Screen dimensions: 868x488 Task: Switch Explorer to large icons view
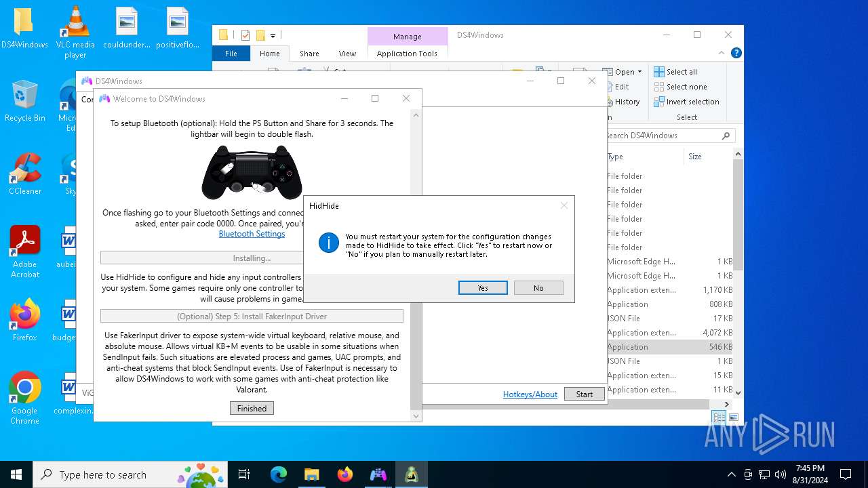point(733,418)
